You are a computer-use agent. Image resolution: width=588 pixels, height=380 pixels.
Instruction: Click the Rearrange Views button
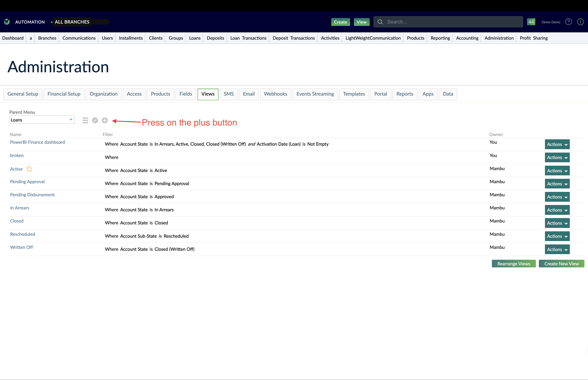(x=513, y=263)
